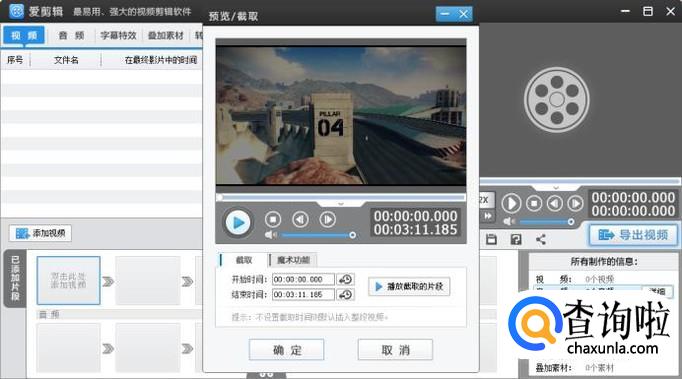The image size is (682, 379).
Task: Click the 文件名 column header
Action: point(66,60)
